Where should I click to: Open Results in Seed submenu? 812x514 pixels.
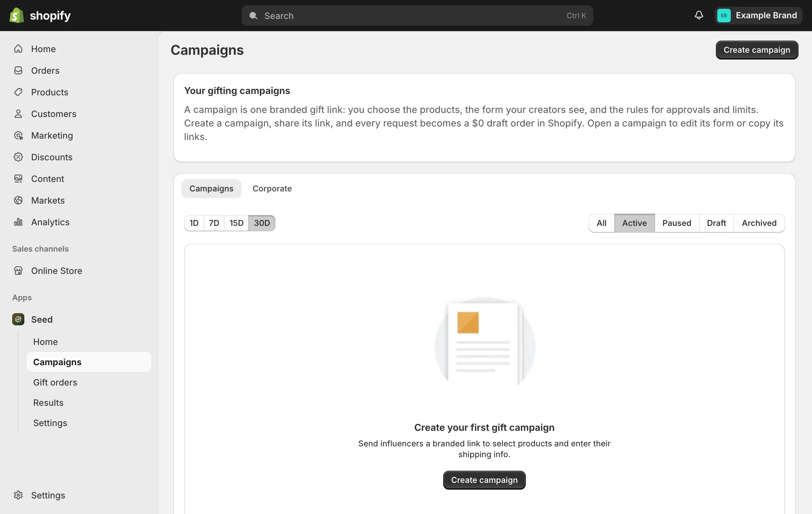point(48,402)
